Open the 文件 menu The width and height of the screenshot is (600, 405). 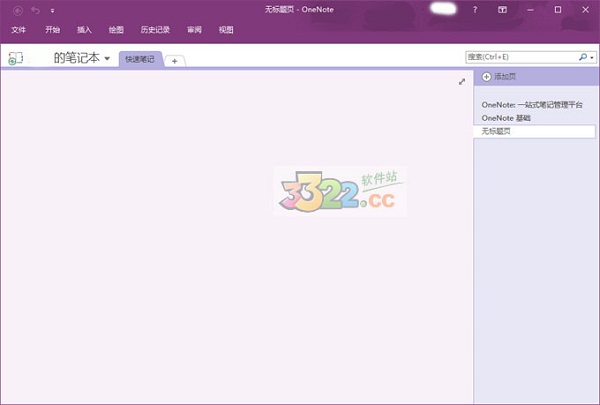(x=18, y=30)
